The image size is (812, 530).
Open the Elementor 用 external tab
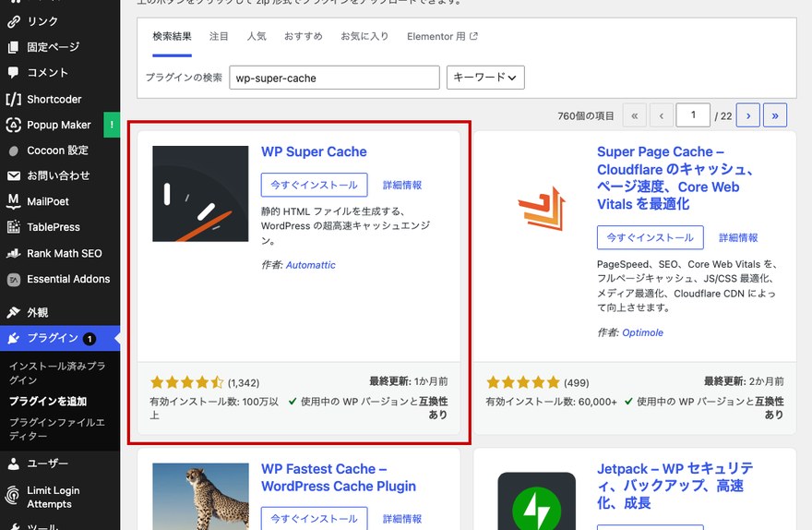click(x=442, y=36)
